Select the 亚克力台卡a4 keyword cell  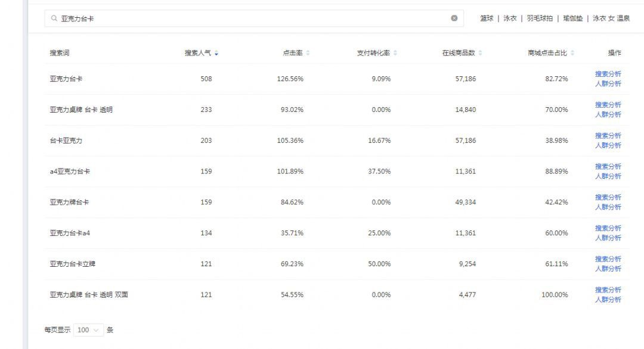click(70, 233)
